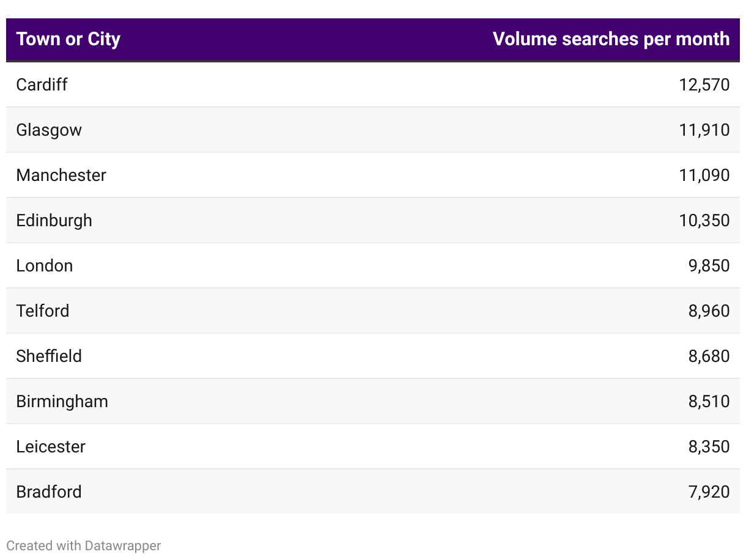Click the Bradford city cell
Screen dimensions: 746x560
coord(49,492)
